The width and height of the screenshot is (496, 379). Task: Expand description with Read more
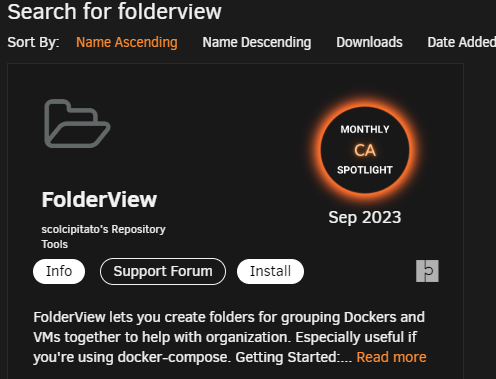coord(391,357)
